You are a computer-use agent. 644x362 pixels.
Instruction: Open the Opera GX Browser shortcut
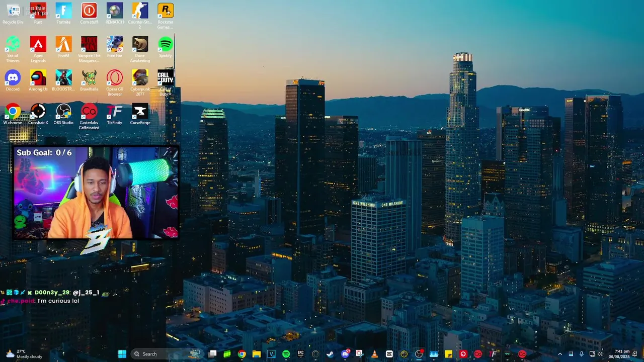coord(114,83)
